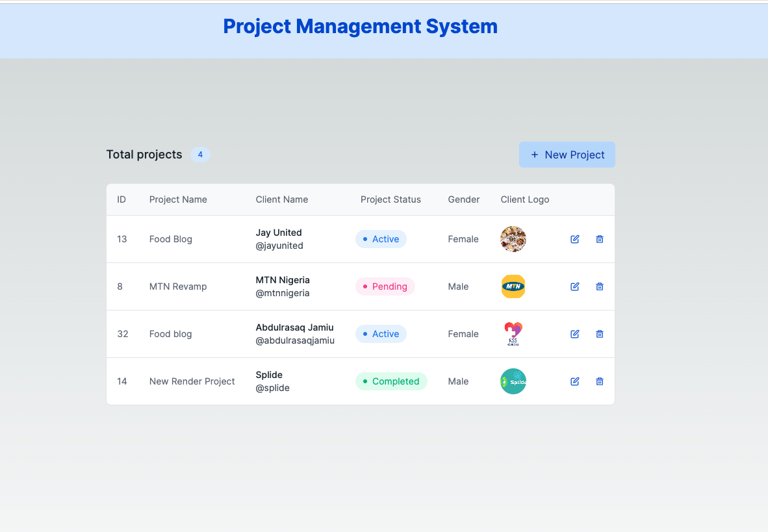The height and width of the screenshot is (532, 768).
Task: Edit the Abdulrasaq Jamiu project row
Action: [574, 334]
